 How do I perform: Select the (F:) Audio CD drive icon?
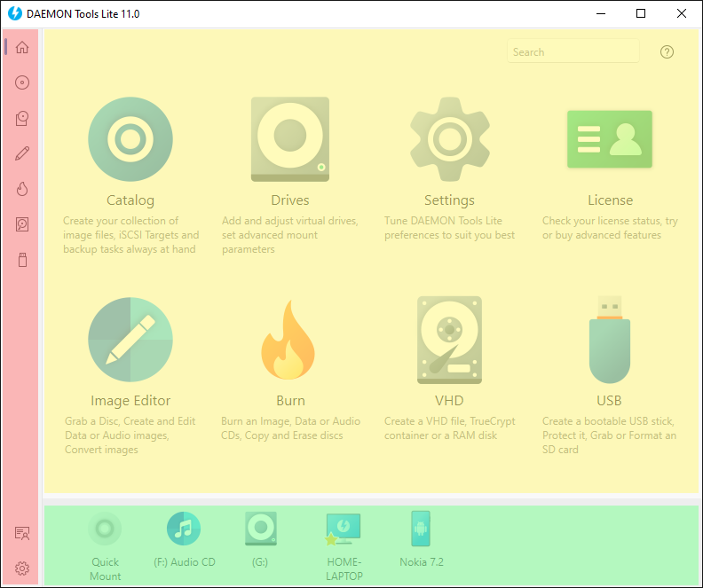184,529
